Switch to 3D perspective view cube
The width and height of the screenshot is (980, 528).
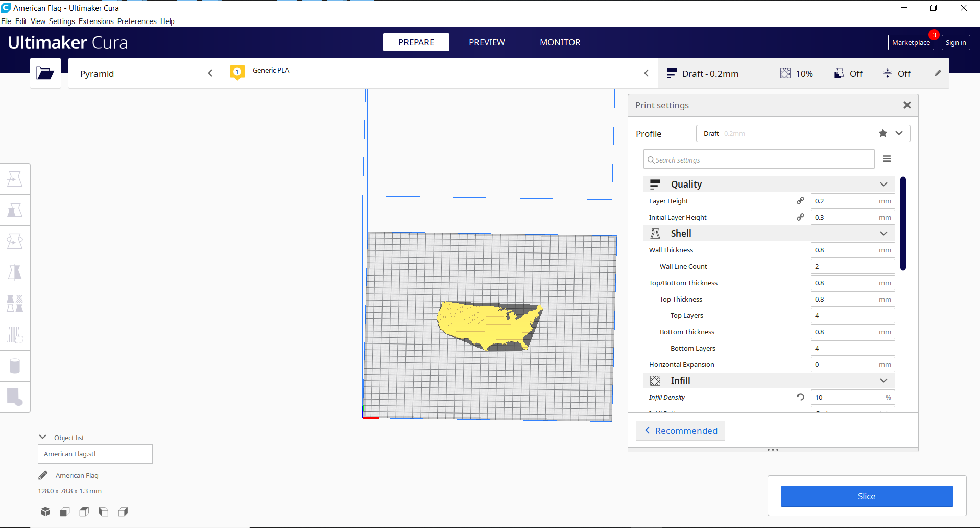pos(45,511)
